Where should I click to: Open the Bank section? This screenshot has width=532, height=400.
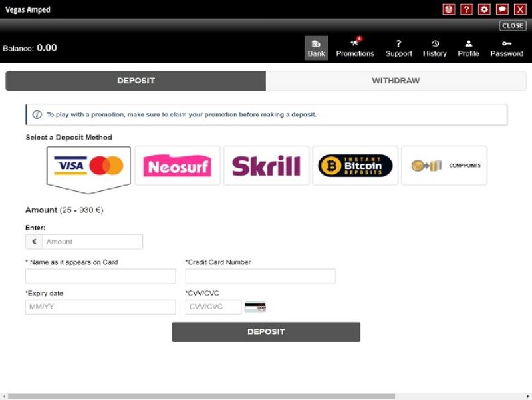tap(317, 48)
